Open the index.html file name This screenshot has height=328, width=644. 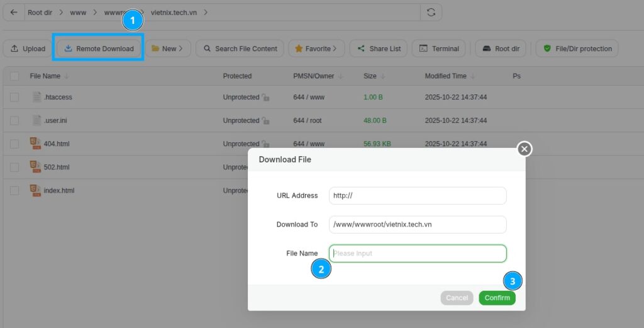(59, 191)
